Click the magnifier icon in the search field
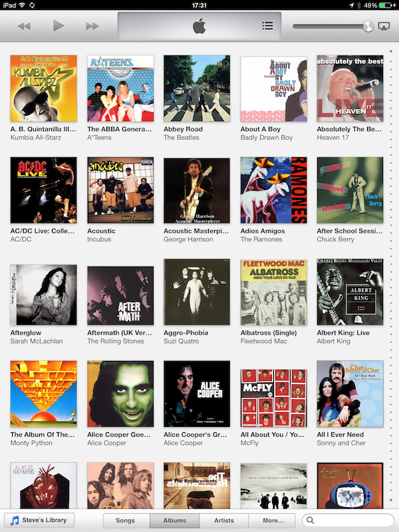Image resolution: width=399 pixels, height=532 pixels. pos(310,520)
